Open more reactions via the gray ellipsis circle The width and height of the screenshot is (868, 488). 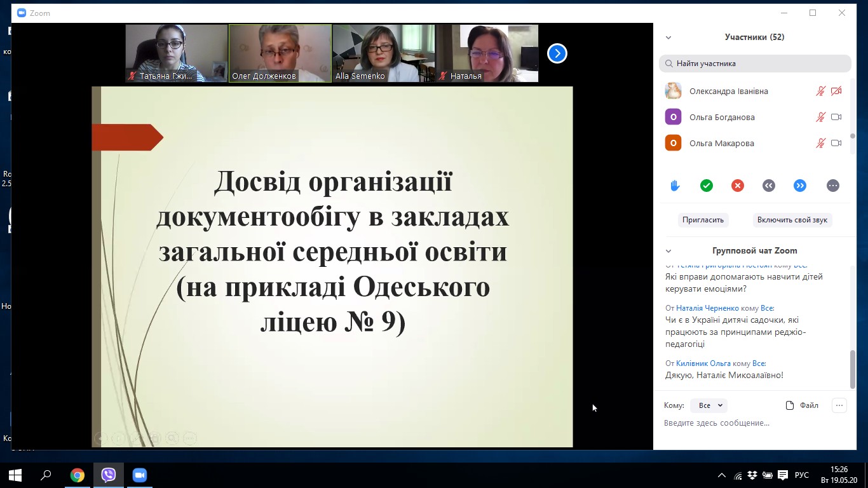[833, 186]
